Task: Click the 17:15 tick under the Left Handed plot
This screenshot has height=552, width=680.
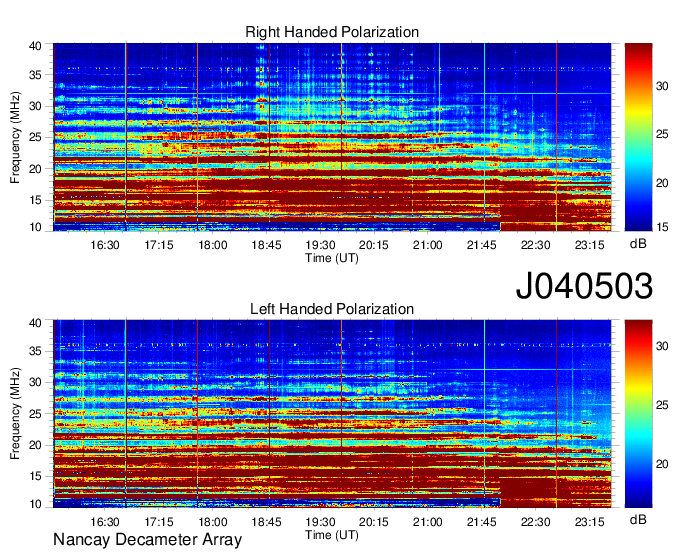Action: tap(159, 522)
